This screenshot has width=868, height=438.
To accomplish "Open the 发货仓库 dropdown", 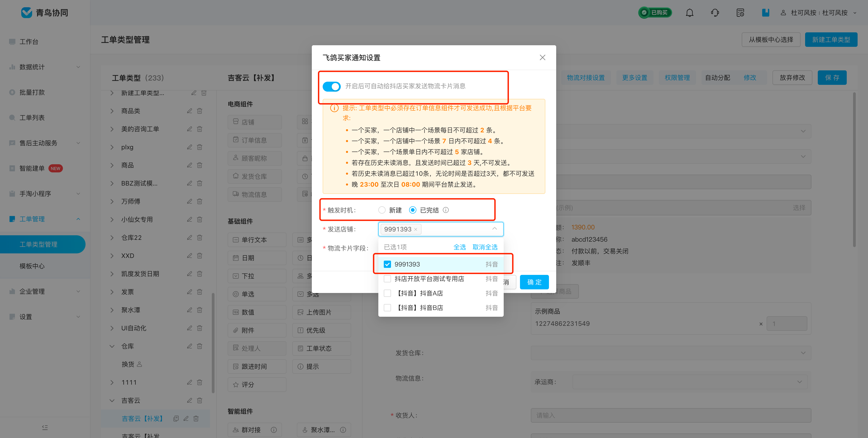I will click(670, 353).
